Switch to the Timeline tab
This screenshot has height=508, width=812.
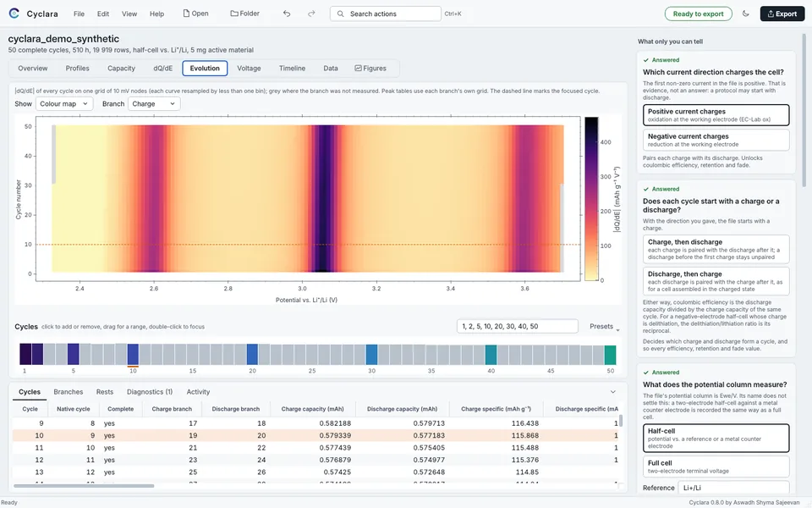[292, 69]
